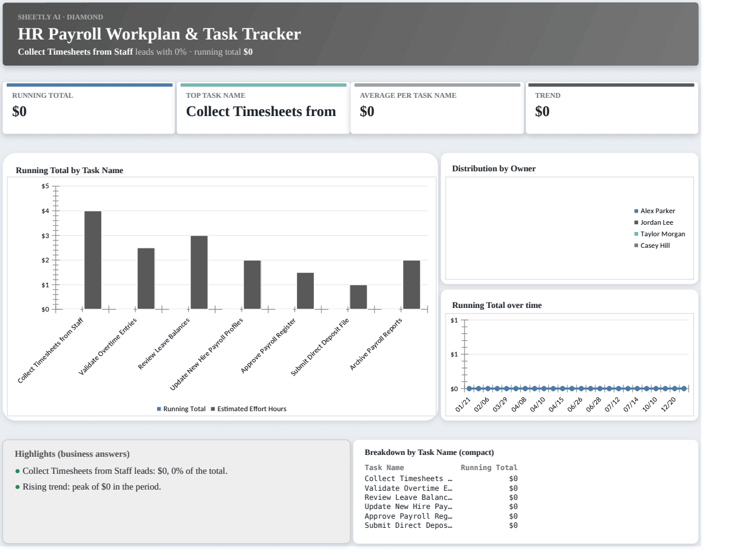Select the TOP TASK NAME card value
Viewport: 745px width, 560px height.
click(x=260, y=111)
